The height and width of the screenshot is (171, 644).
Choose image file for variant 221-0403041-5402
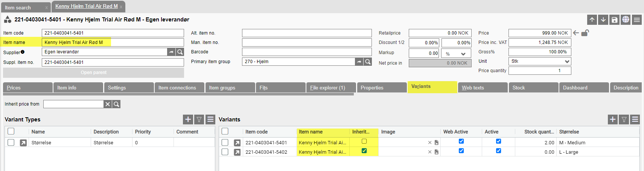437,152
